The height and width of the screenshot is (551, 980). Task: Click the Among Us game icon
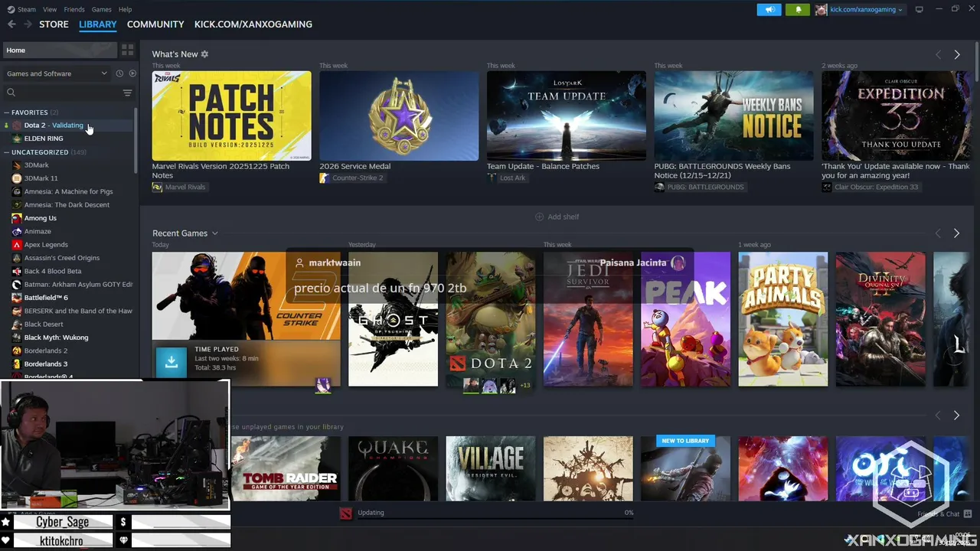pos(17,218)
